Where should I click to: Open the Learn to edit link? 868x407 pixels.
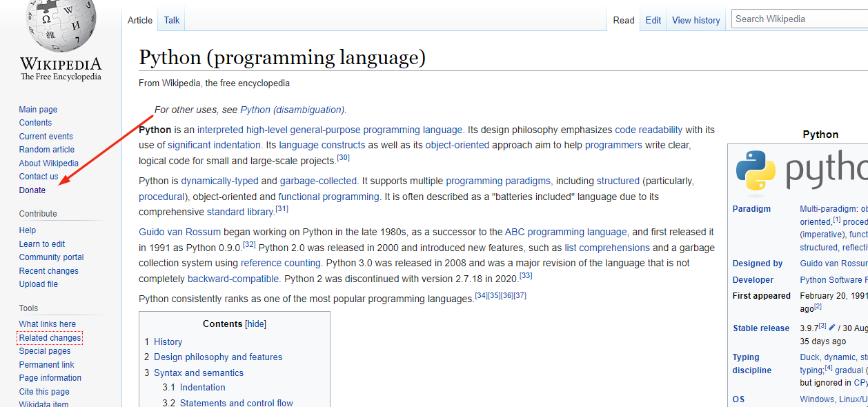point(42,244)
